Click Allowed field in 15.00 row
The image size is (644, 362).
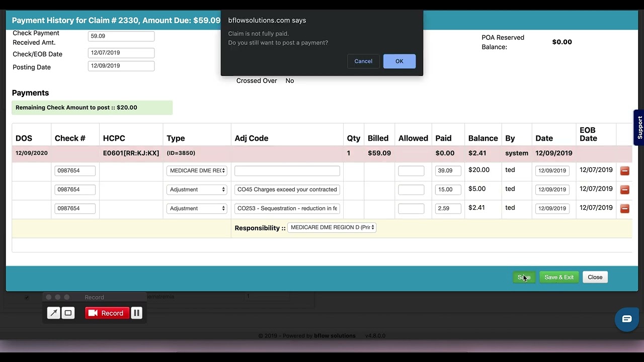tap(411, 190)
